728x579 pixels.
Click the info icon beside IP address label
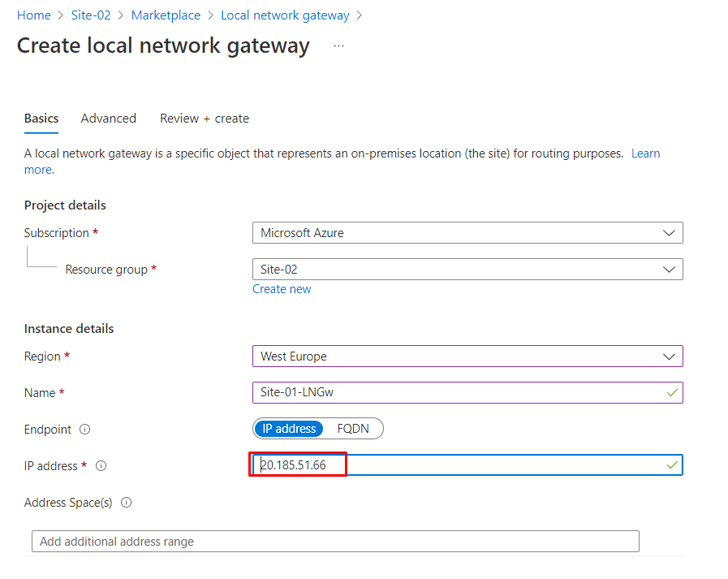[101, 466]
